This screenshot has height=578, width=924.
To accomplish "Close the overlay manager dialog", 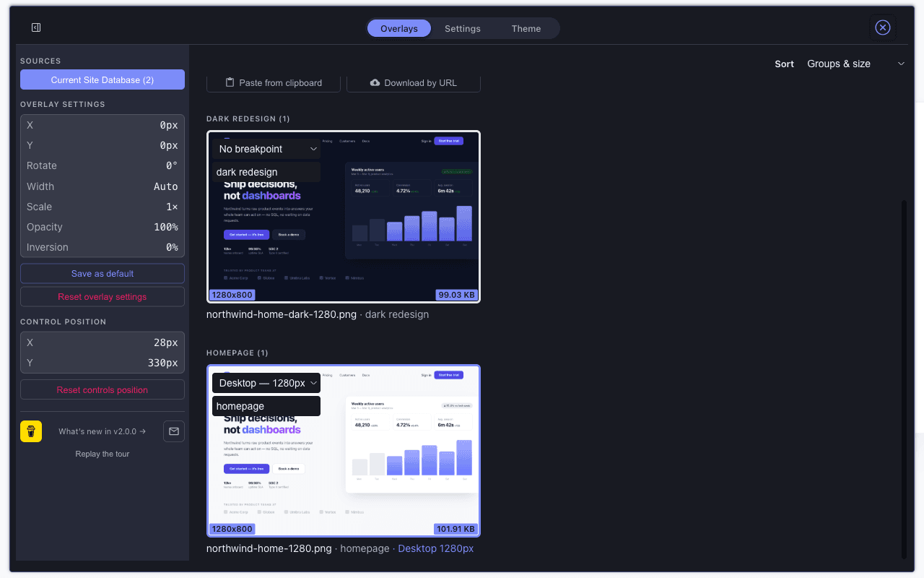I will [x=883, y=27].
